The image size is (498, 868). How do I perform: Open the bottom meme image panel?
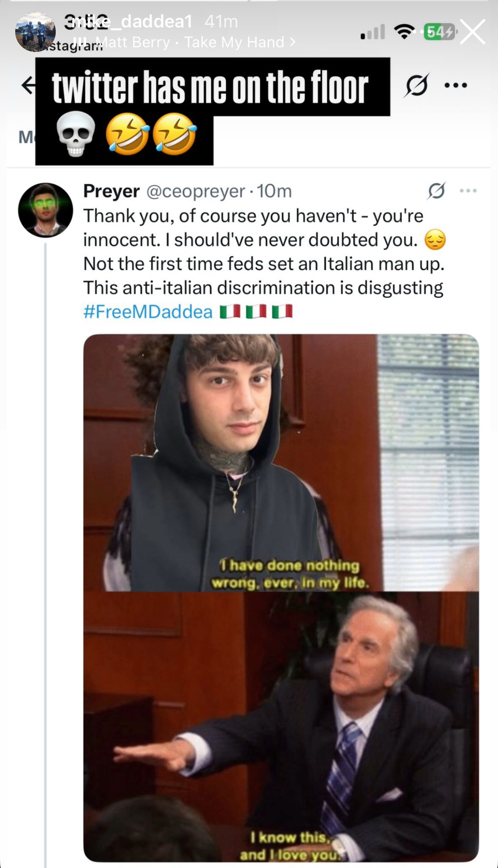pyautogui.click(x=281, y=727)
